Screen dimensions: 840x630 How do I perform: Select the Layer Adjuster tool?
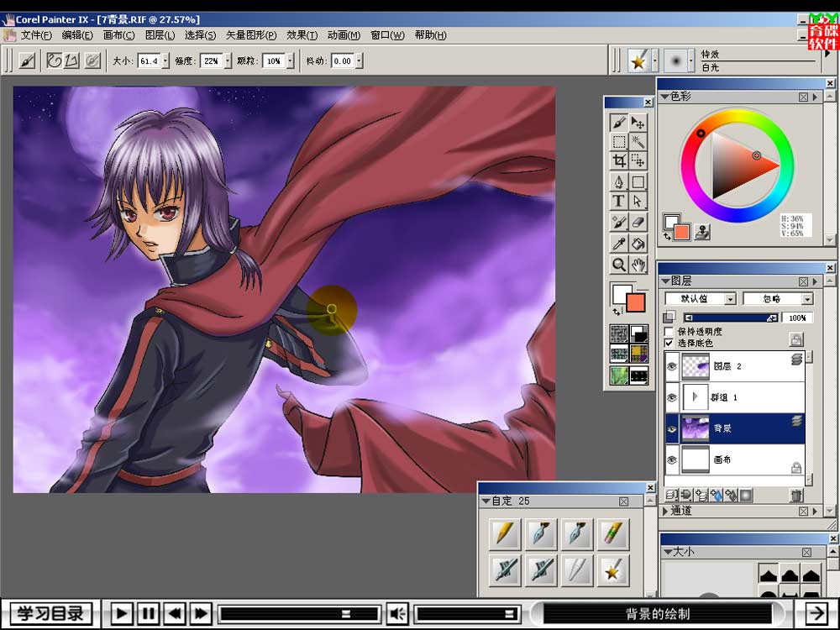pyautogui.click(x=638, y=122)
